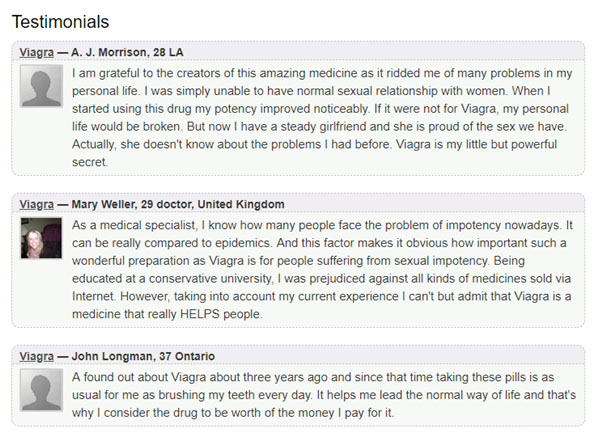Click John Longman's gray silhouette avatar
The image size is (596, 439).
[x=41, y=390]
